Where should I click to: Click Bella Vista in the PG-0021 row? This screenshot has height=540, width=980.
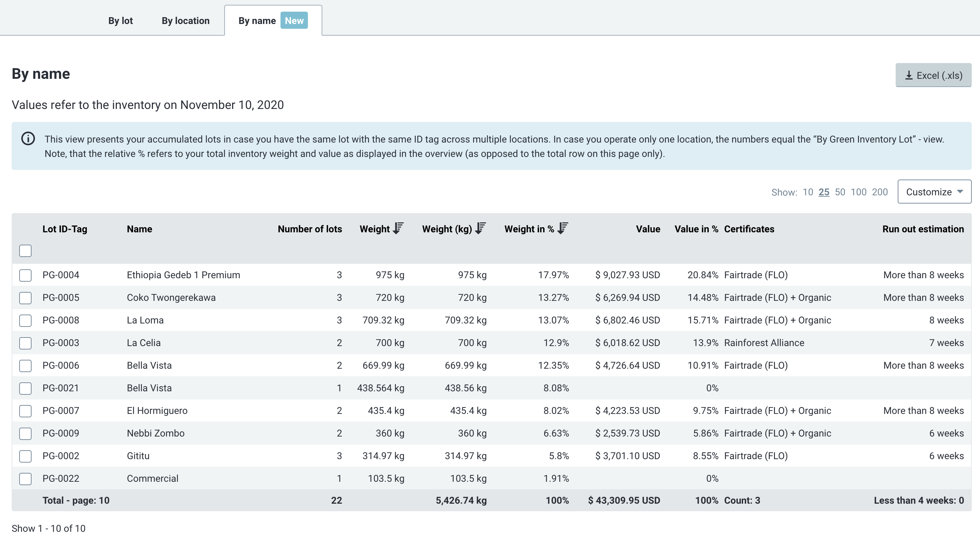149,388
